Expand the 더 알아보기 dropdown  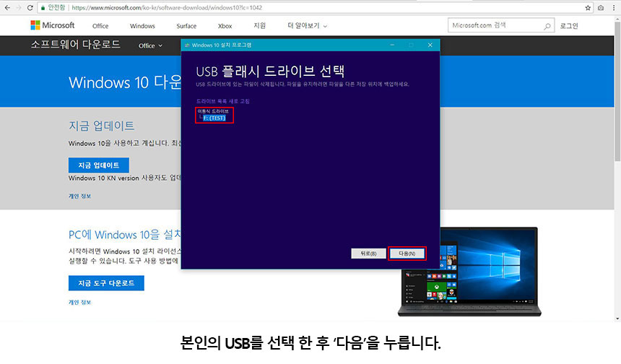coord(308,26)
